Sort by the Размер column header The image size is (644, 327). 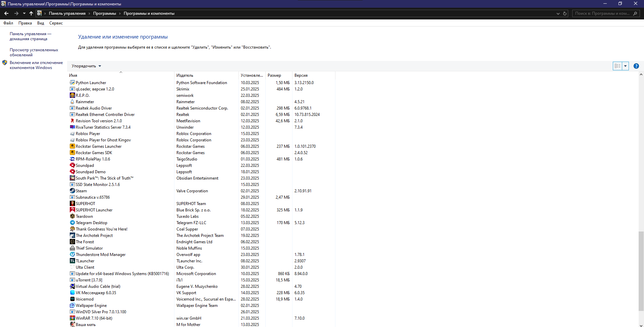[x=279, y=75]
